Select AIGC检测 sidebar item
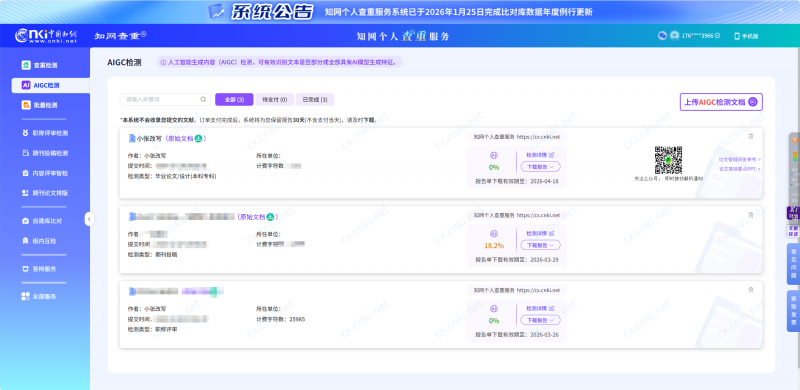This screenshot has height=390, width=800. (x=50, y=85)
